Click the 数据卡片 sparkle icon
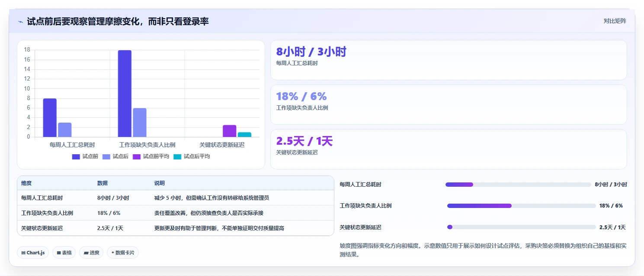This screenshot has height=276, width=644. [x=113, y=253]
